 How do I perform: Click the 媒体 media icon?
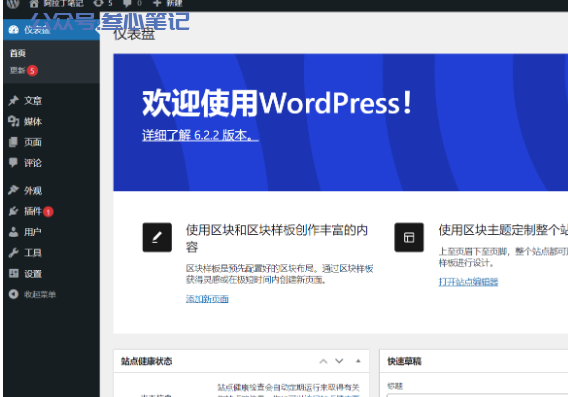13,121
